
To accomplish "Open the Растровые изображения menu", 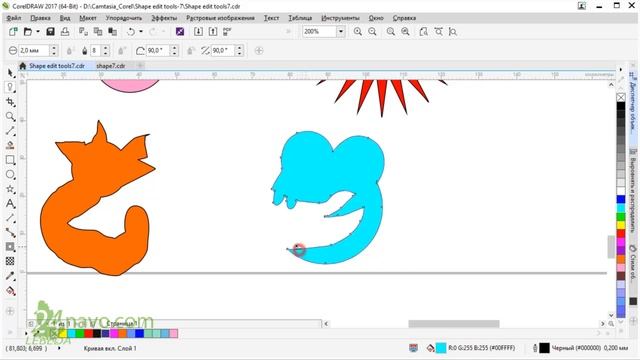I will pos(220,18).
